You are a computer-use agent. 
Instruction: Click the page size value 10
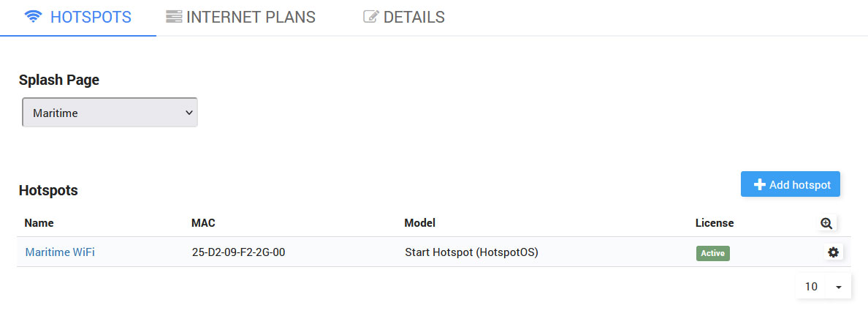click(811, 287)
